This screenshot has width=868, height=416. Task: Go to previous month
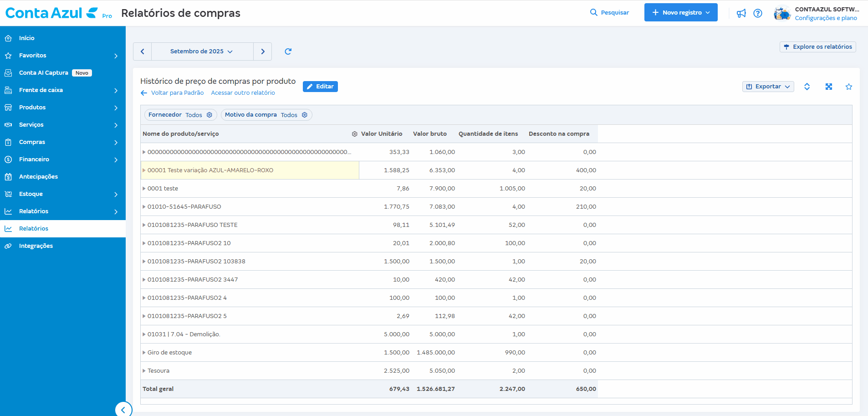click(x=143, y=51)
